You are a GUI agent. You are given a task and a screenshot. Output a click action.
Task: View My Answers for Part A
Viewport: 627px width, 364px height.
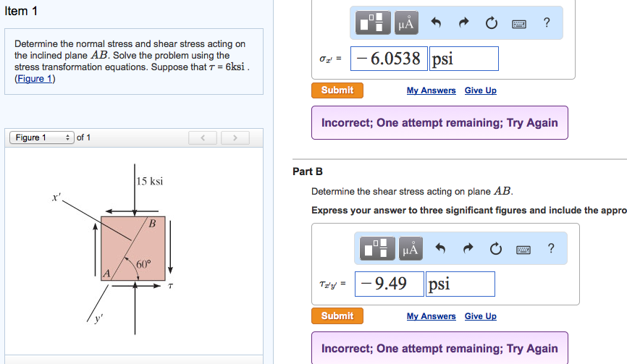click(431, 90)
